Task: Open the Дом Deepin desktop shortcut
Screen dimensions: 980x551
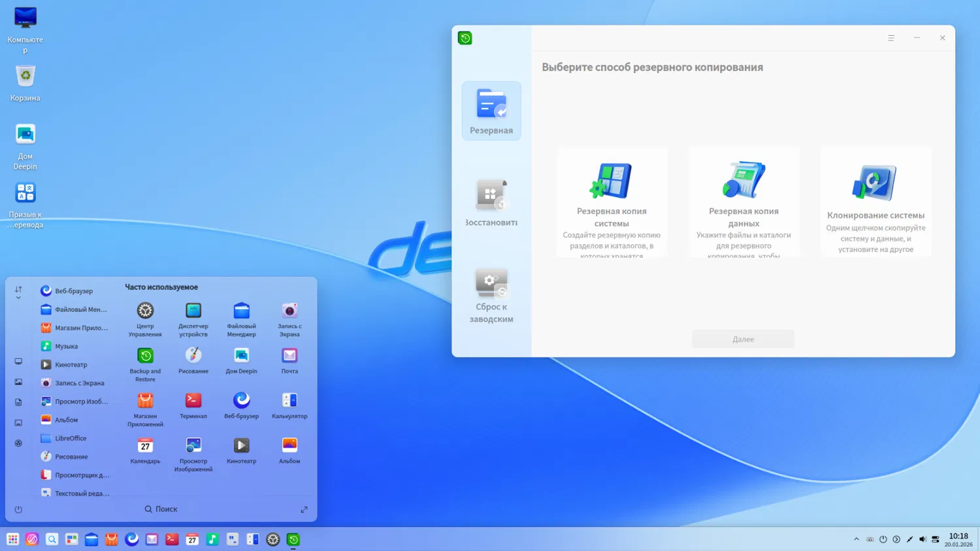Action: click(25, 147)
